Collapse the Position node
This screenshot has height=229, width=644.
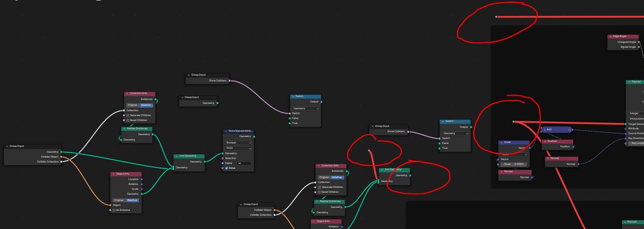tap(545, 141)
